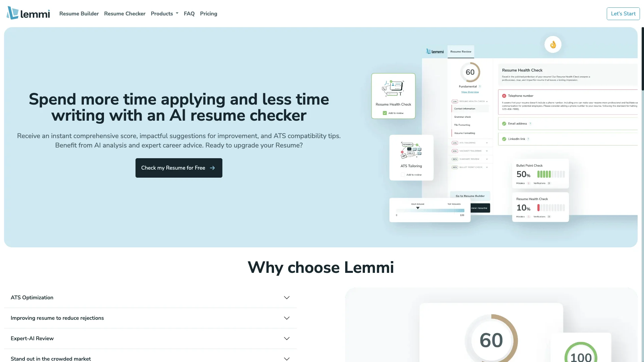The width and height of the screenshot is (644, 362).
Task: Select the Resume Checker menu item
Action: 125,13
